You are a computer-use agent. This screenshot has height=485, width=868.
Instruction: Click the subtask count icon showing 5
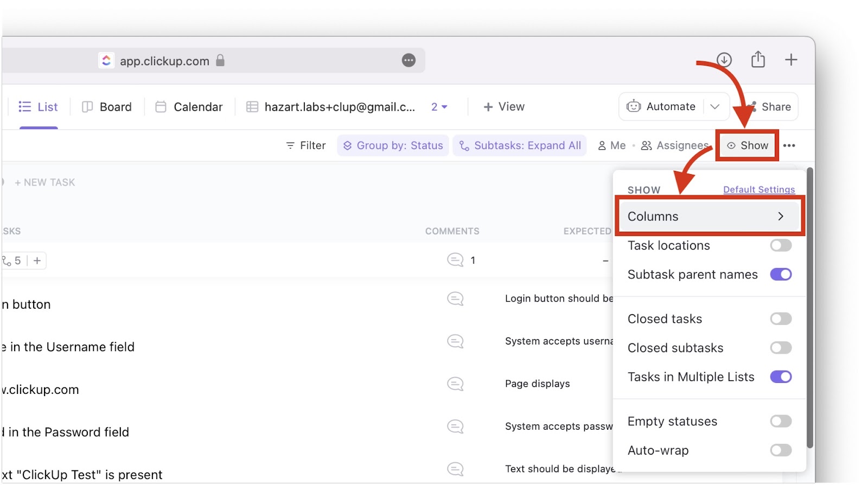(11, 261)
